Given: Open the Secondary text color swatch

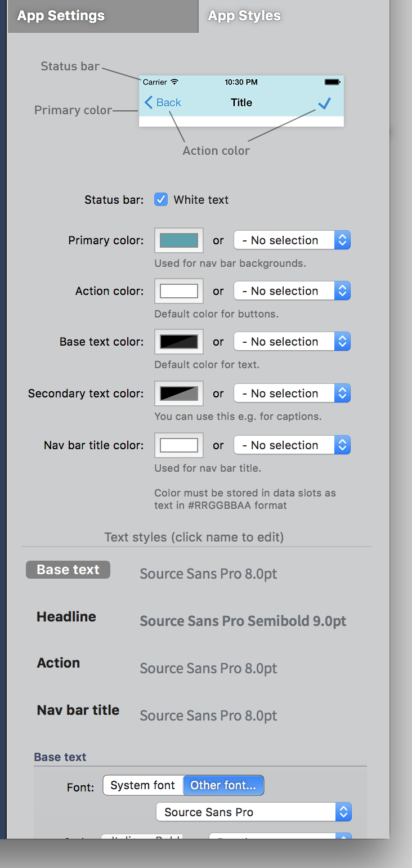Looking at the screenshot, I should [x=179, y=393].
